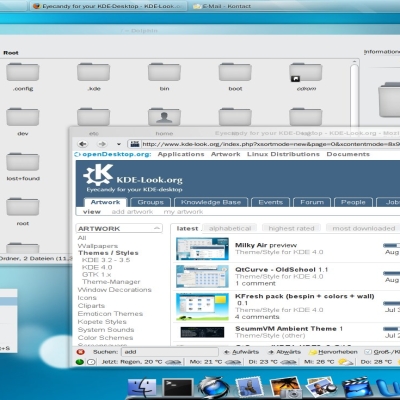Switch to the Groups tab

[150, 202]
